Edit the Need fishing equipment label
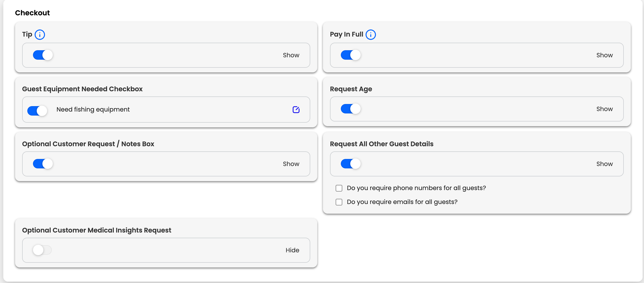Image resolution: width=644 pixels, height=283 pixels. [x=296, y=110]
